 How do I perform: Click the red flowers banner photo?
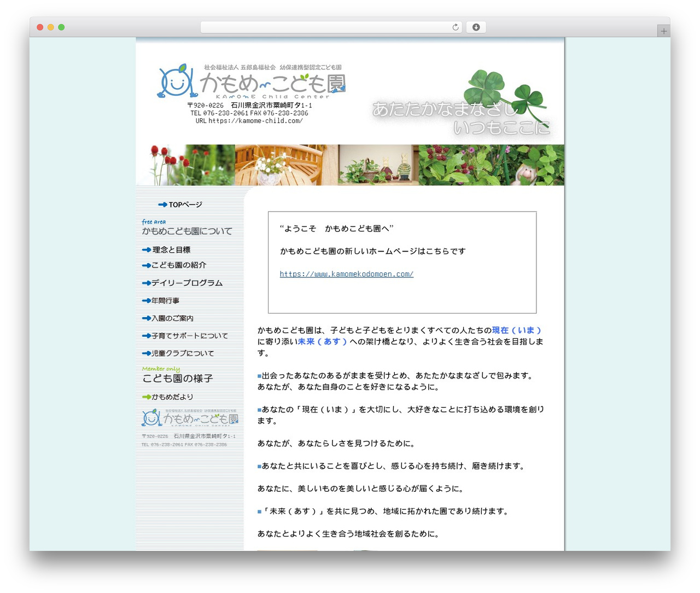(x=185, y=165)
